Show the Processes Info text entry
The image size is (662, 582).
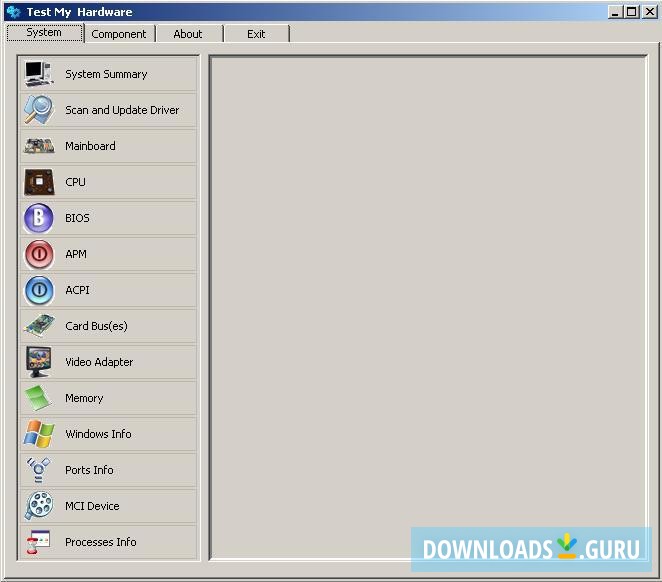pos(100,542)
